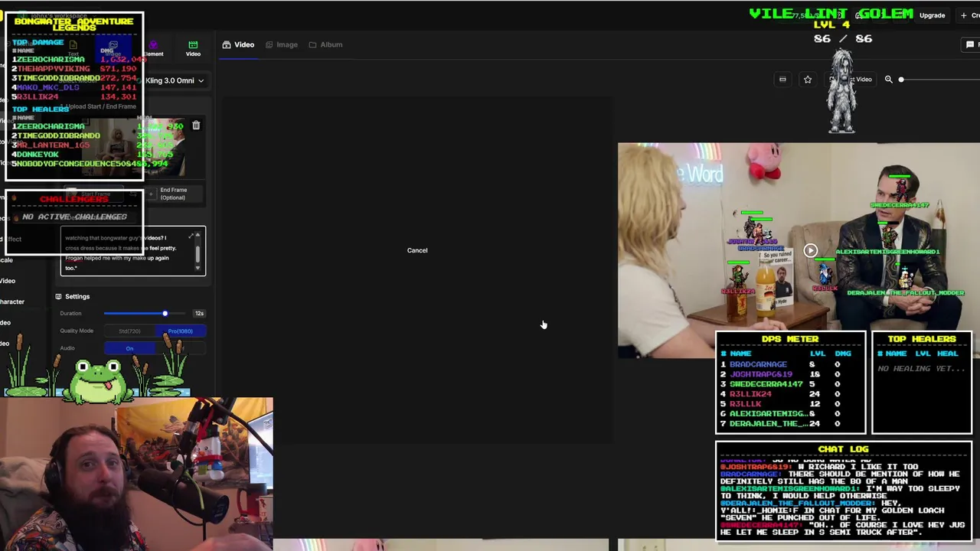Open the generated video thumbnail

pyautogui.click(x=799, y=250)
